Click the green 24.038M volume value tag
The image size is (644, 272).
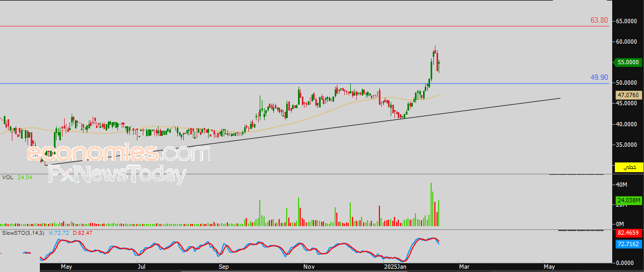tap(628, 200)
